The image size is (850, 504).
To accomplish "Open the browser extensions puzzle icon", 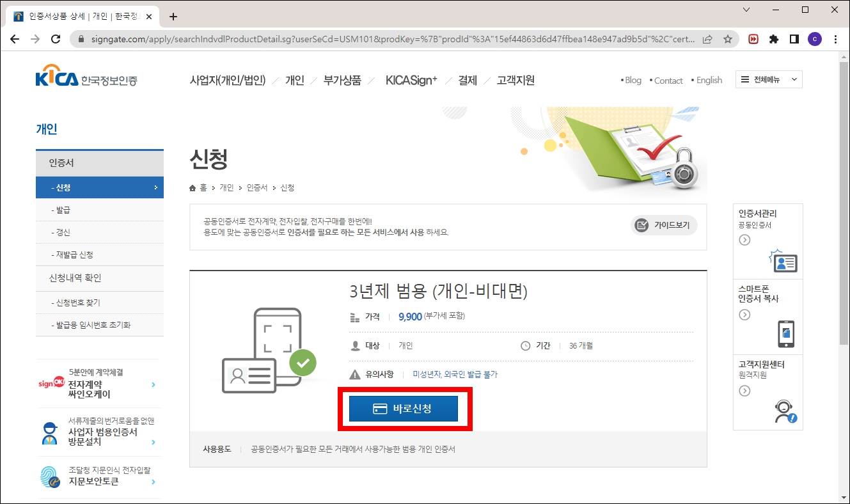I will (773, 38).
